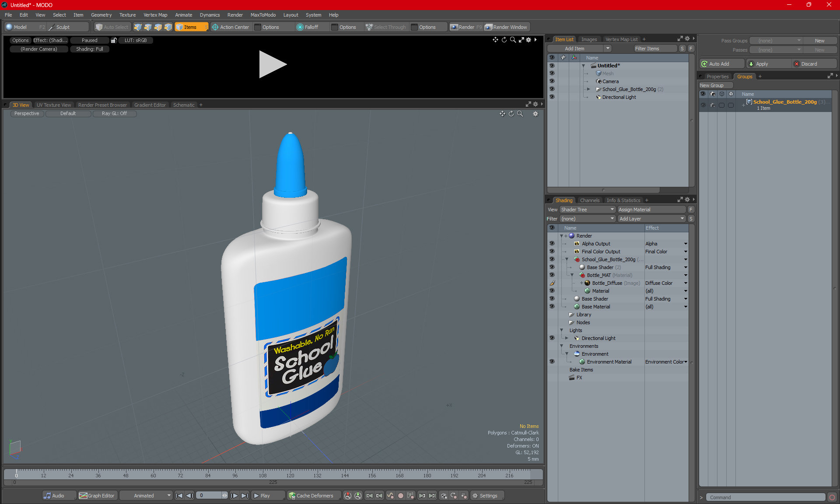This screenshot has width=840, height=504.
Task: Click Assign Material button
Action: [651, 210]
